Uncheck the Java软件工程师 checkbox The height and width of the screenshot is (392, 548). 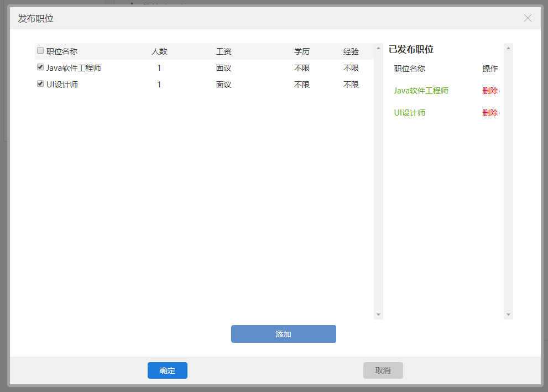[40, 67]
